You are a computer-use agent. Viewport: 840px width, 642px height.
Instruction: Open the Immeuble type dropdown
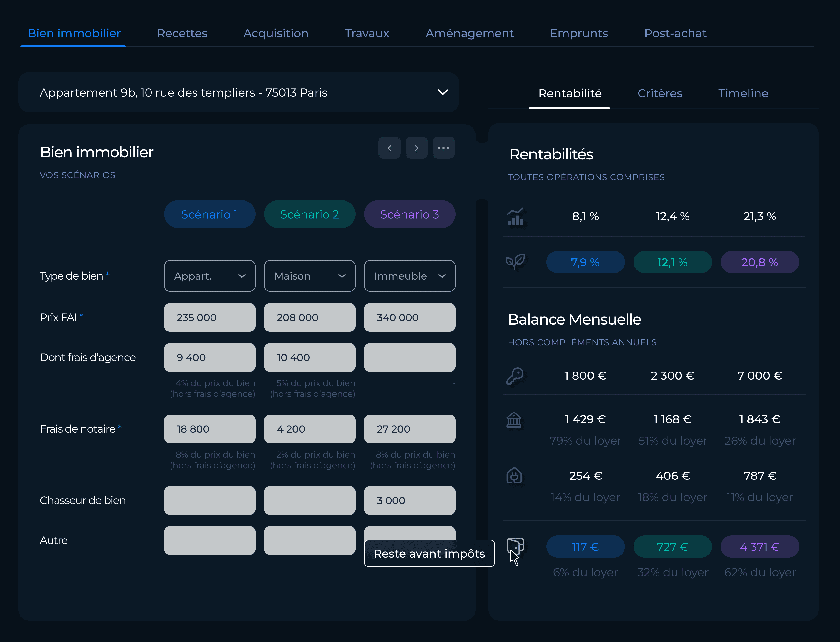coord(410,276)
